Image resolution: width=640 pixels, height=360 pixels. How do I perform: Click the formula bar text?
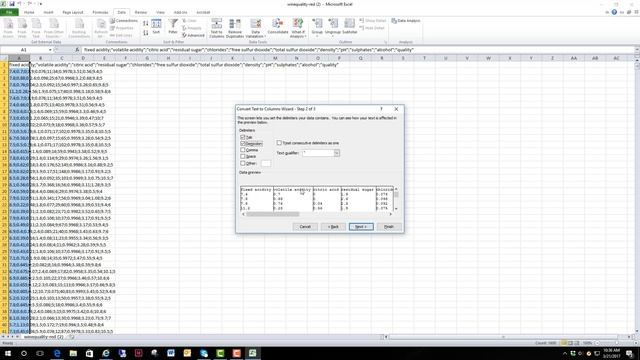tap(249, 50)
